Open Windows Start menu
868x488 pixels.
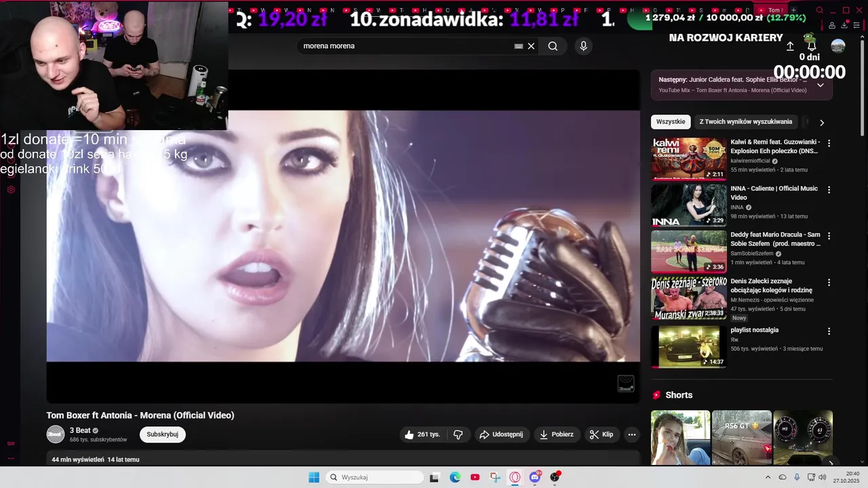coord(314,477)
